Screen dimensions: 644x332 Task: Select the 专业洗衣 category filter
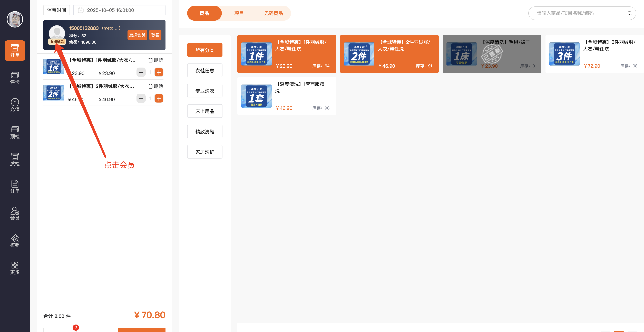(x=204, y=91)
